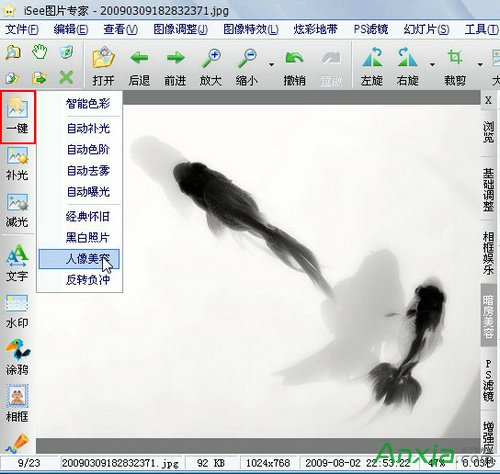Choose 反转负冲 from the popup menu
Screen dimensions: 500x474
(x=79, y=280)
